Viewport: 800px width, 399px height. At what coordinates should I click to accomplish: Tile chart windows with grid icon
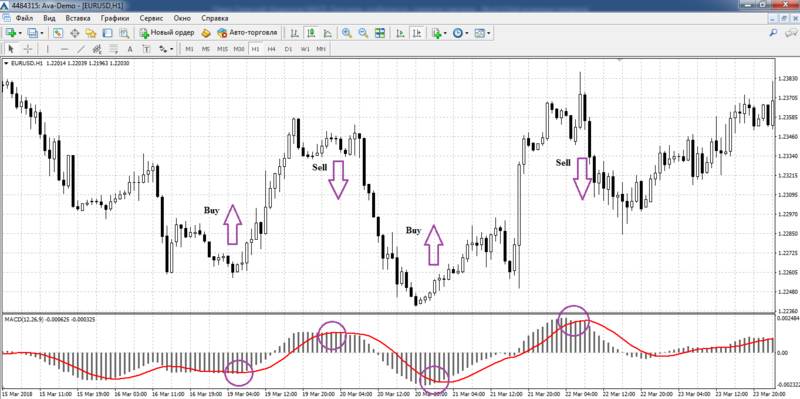pos(380,33)
